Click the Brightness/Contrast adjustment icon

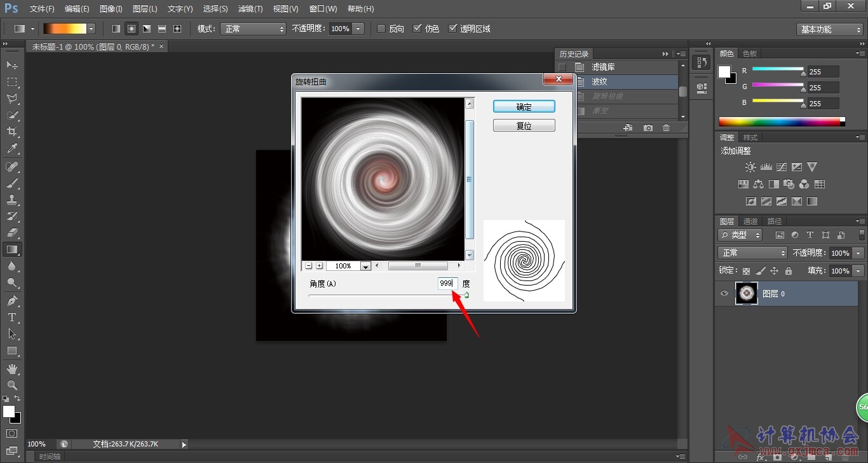point(750,167)
